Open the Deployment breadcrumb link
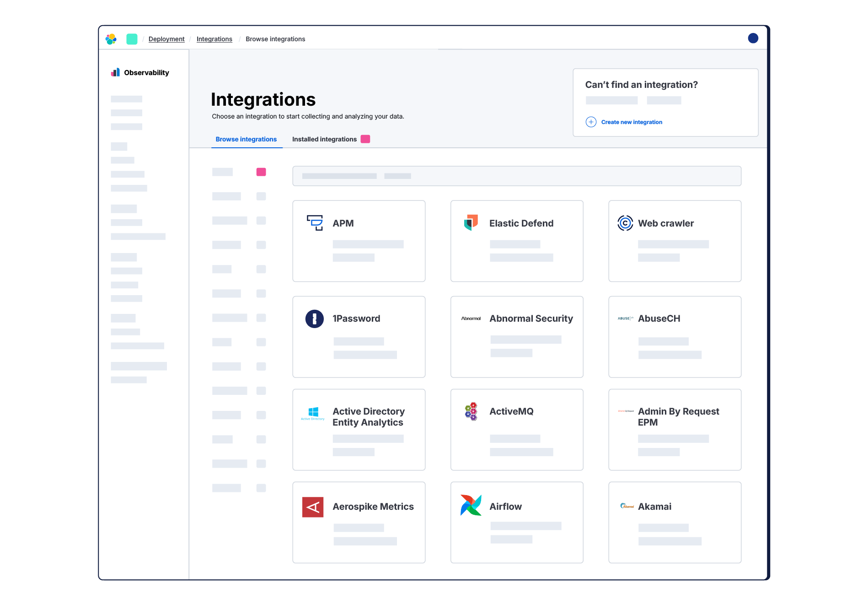This screenshot has width=868, height=604. tap(166, 39)
